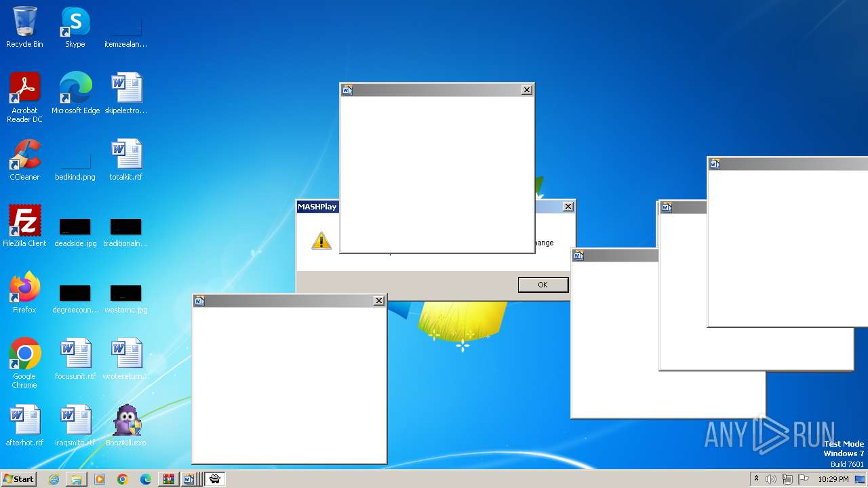Screen dimensions: 868x488
Task: Open Windows Media Player on taskbar
Action: [x=100, y=479]
